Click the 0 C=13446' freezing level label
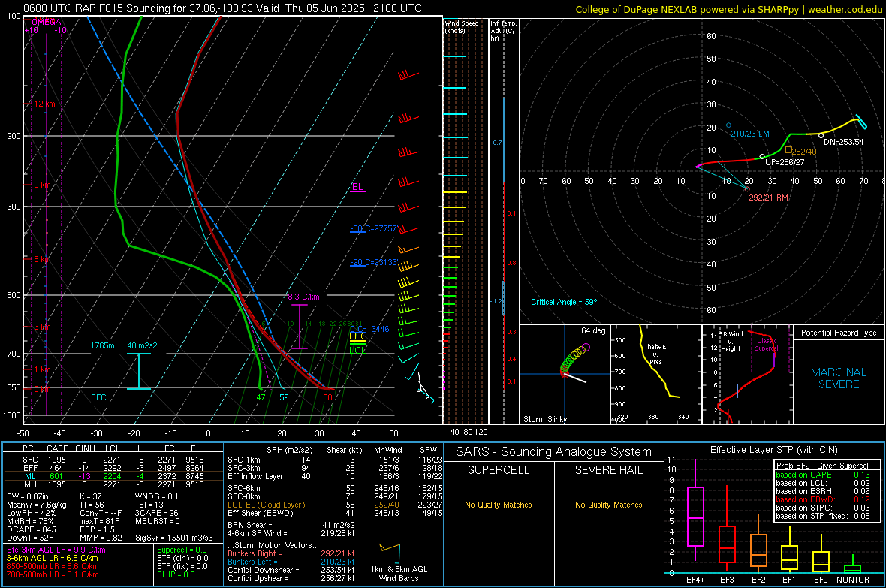Viewport: 886px width, 588px height. [370, 329]
